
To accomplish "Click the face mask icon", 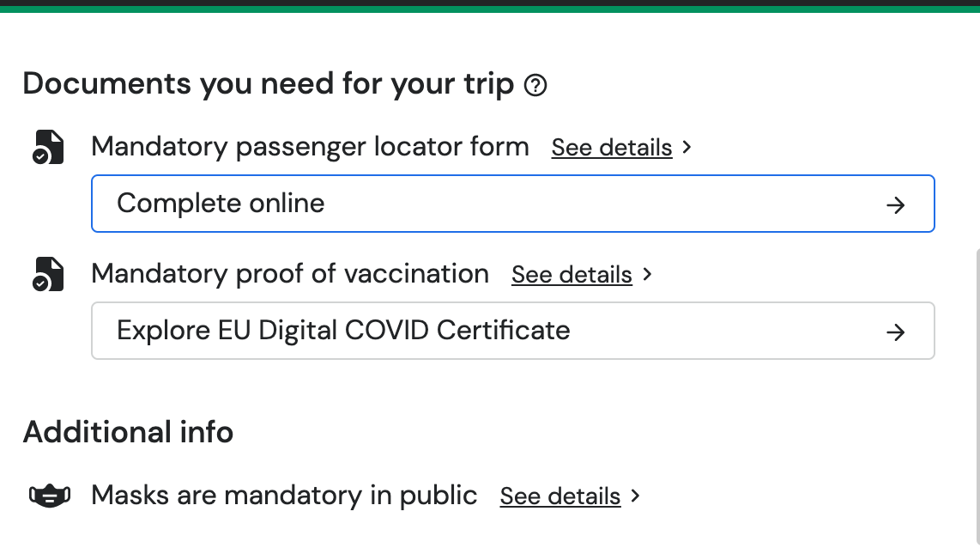I will (x=50, y=496).
